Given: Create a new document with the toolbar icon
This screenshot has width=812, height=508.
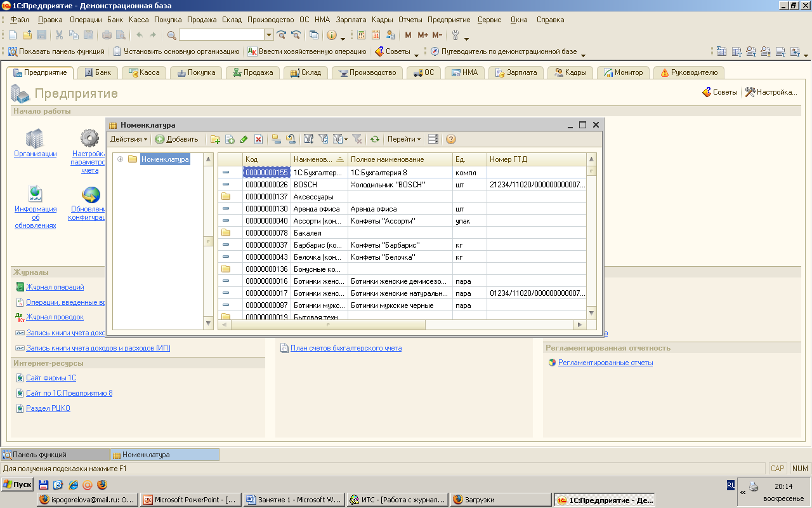Looking at the screenshot, I should point(13,35).
